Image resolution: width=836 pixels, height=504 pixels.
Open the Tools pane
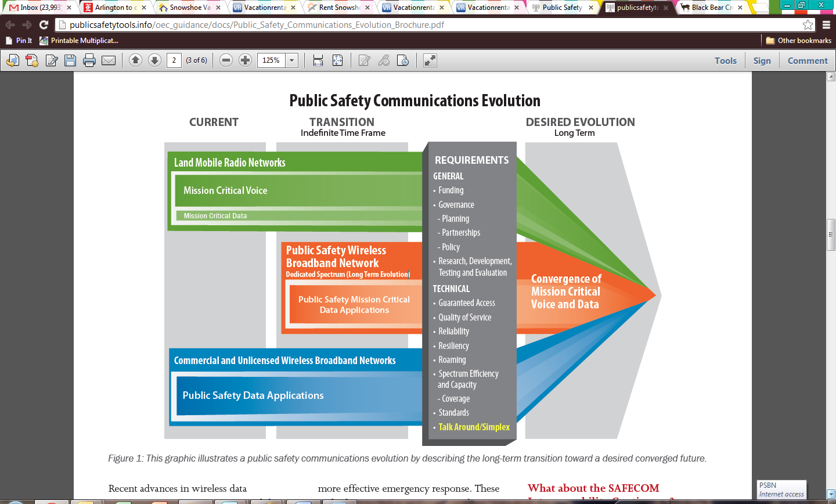725,60
